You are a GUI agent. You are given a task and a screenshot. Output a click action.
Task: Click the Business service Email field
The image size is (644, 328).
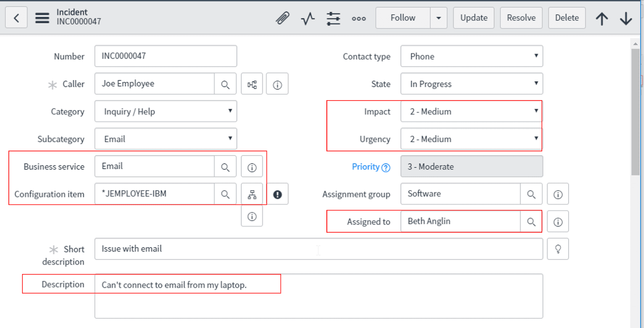(x=155, y=166)
